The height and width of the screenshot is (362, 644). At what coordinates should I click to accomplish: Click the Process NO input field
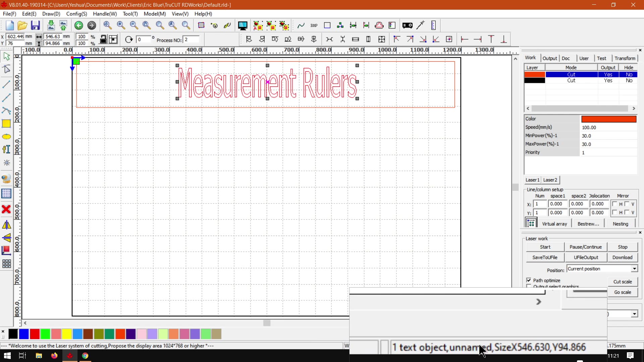pyautogui.click(x=191, y=40)
